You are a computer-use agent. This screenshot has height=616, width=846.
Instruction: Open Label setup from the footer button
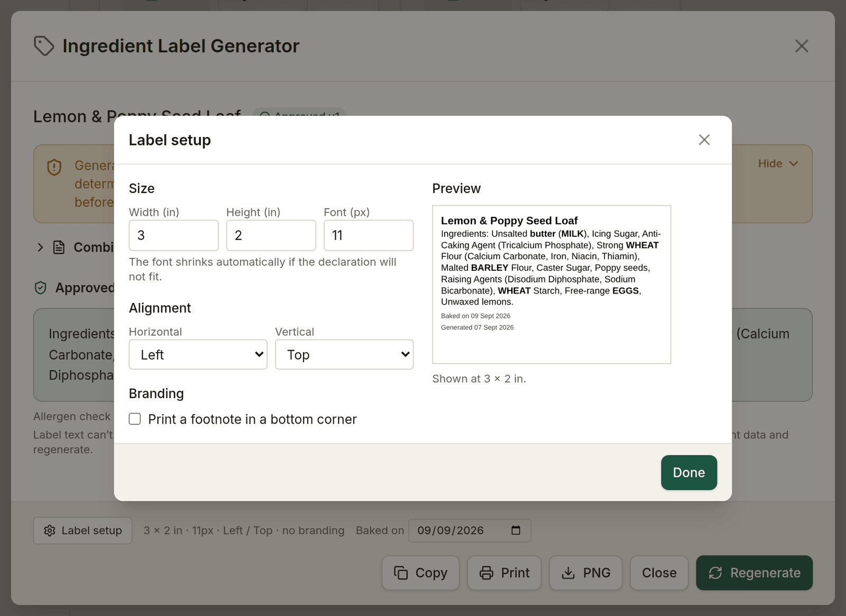[x=82, y=530]
